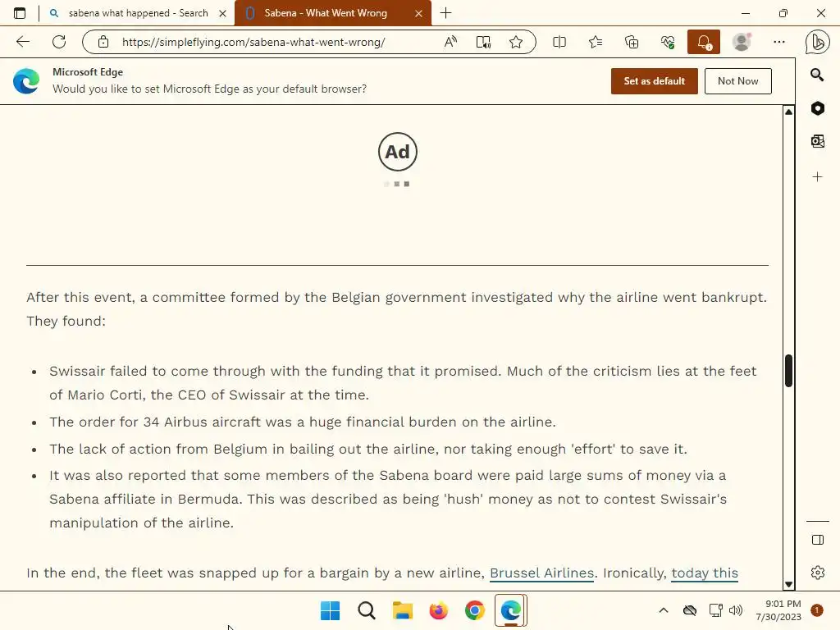Click the cloud sync tray icon
Viewport: 840px width, 630px height.
pos(690,610)
